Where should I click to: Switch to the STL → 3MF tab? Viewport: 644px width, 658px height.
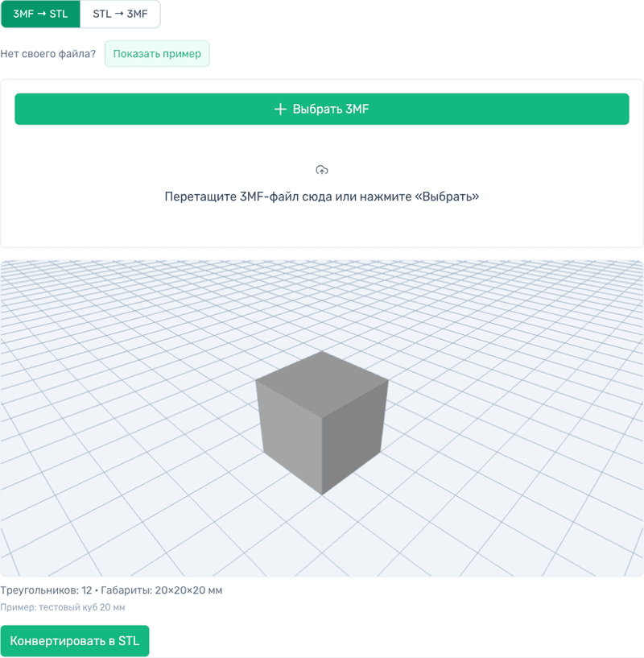[x=120, y=14]
